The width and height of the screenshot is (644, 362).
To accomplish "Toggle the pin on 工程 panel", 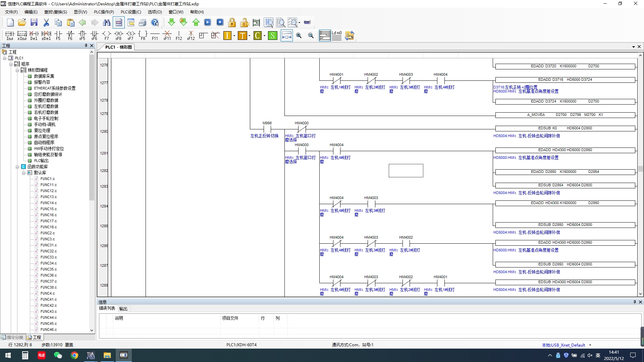I will click(86, 46).
